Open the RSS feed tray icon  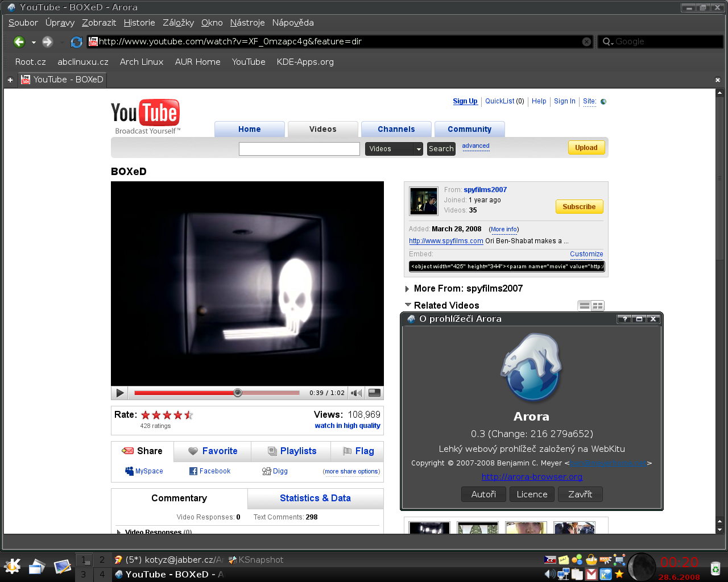coord(605,560)
